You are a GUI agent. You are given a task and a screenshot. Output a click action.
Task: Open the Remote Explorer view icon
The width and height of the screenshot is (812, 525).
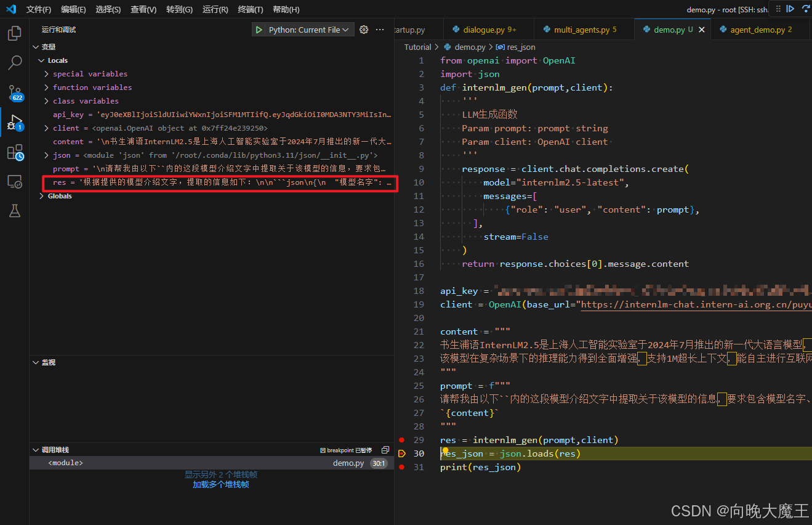pyautogui.click(x=15, y=181)
